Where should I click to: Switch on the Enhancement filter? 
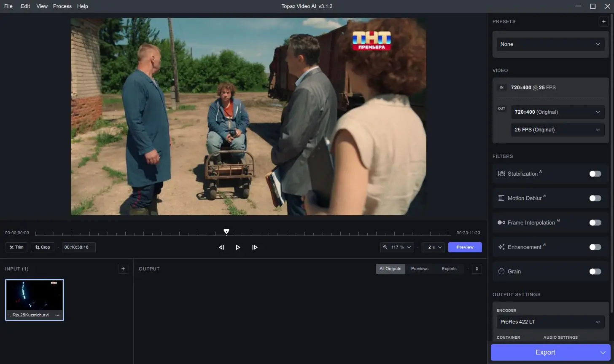click(x=595, y=247)
